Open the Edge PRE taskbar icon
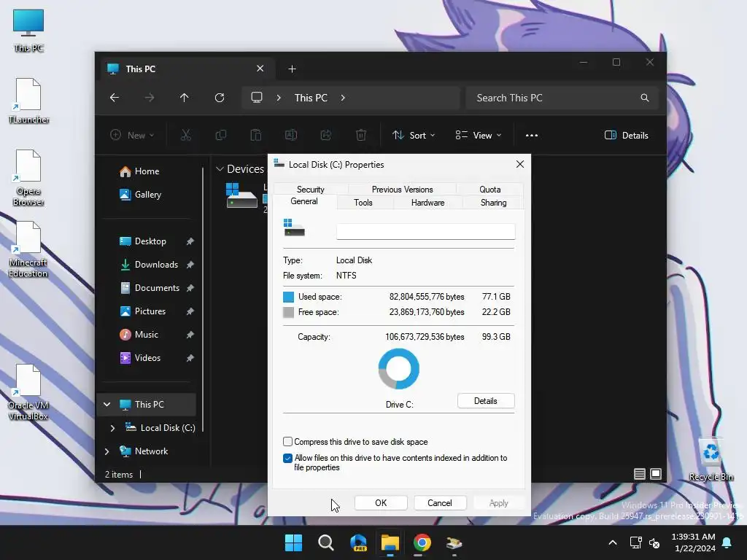This screenshot has height=560, width=747. point(358,542)
